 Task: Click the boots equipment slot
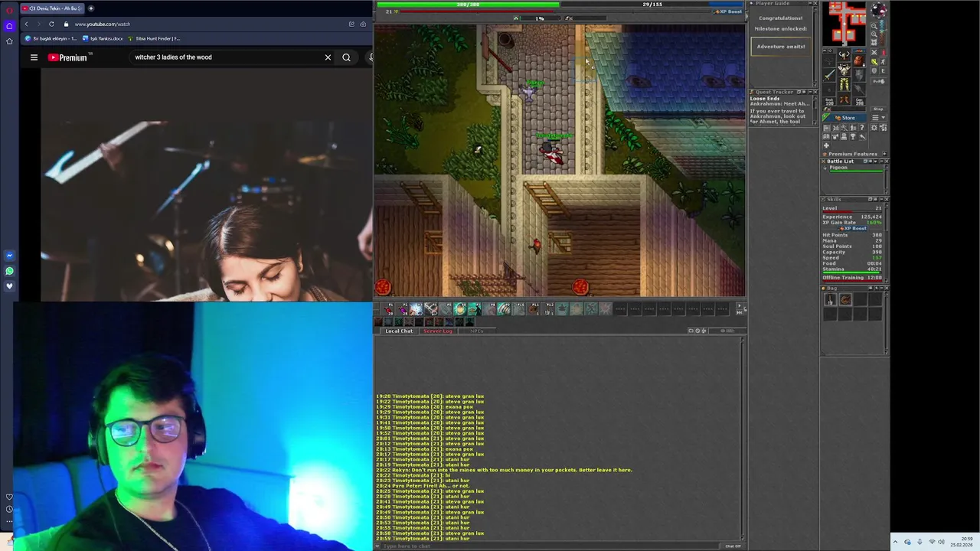point(844,99)
